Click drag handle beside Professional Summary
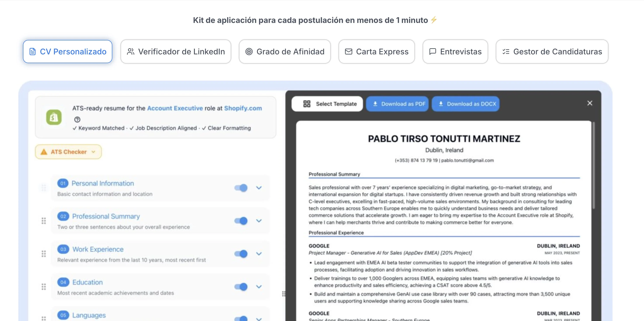 tap(44, 221)
